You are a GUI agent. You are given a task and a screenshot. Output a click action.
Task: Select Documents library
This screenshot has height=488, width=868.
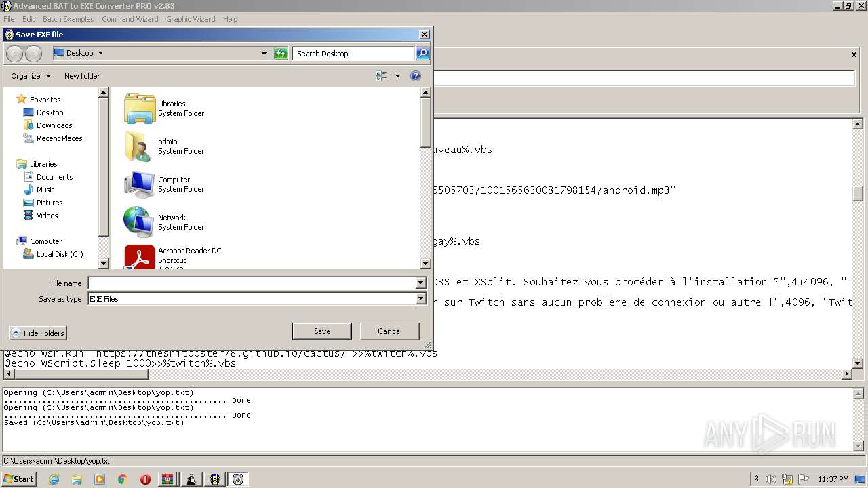pyautogui.click(x=48, y=177)
